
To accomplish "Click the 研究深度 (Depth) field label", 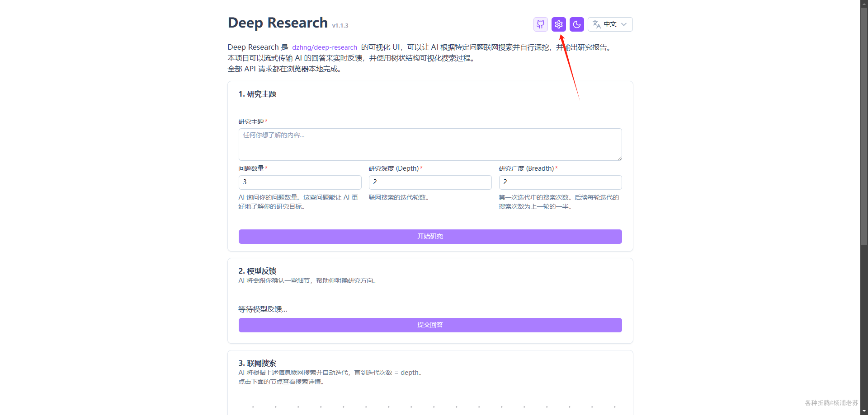I will (x=394, y=168).
